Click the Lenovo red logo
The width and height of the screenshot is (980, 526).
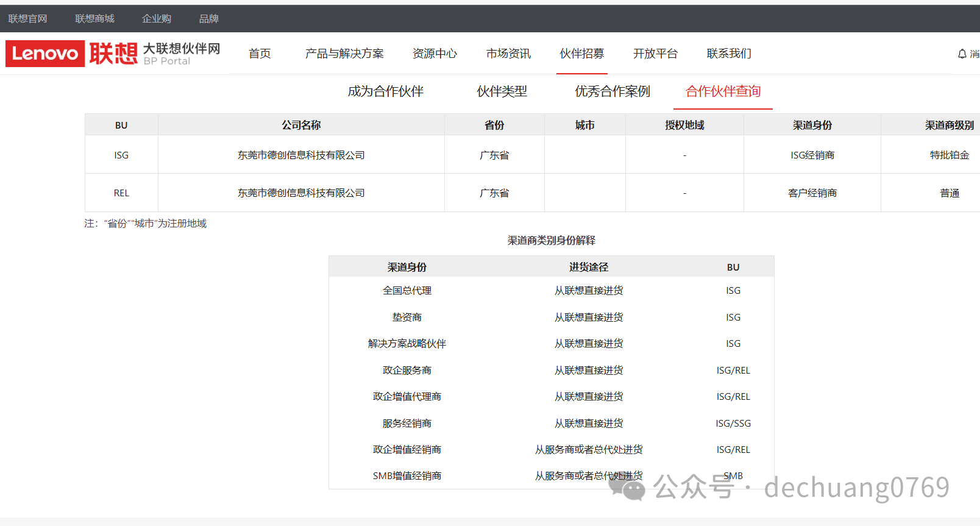45,54
